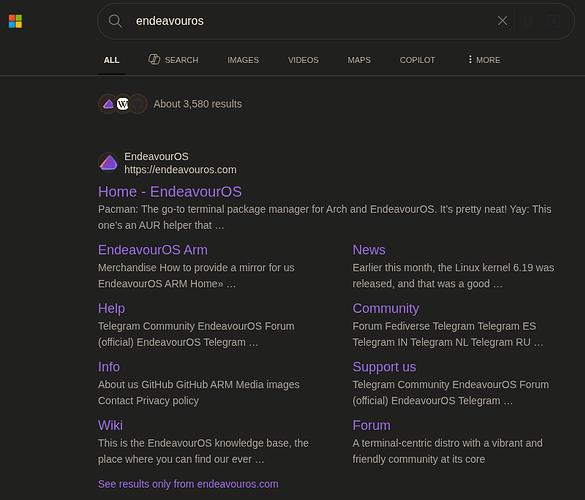Start voice search with microphone icon
The image size is (585, 500).
pyautogui.click(x=528, y=21)
